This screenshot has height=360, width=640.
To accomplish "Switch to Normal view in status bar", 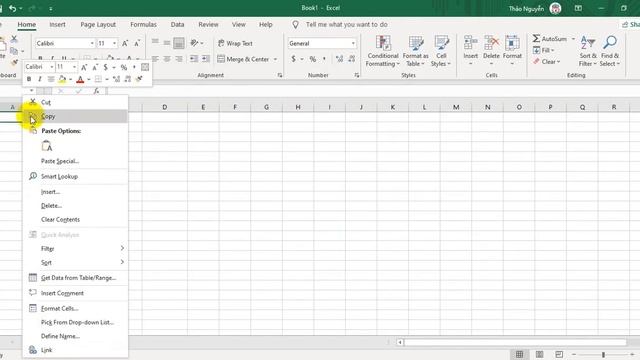I will coord(519,354).
